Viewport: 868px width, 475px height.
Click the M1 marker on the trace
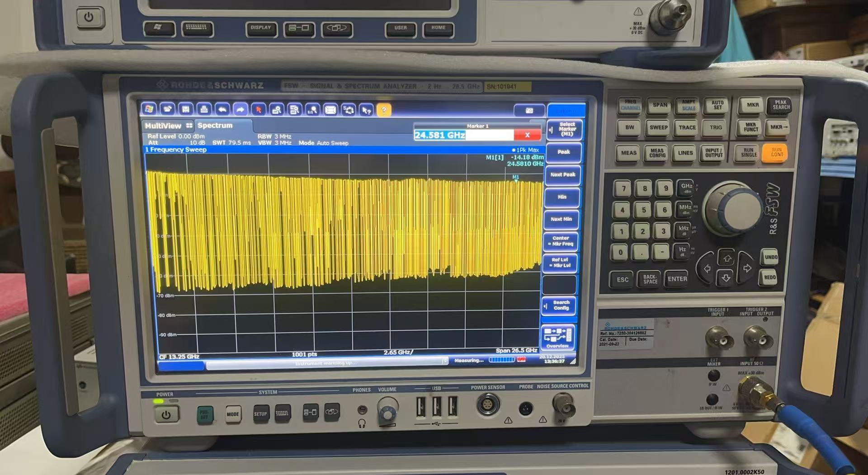coord(516,179)
